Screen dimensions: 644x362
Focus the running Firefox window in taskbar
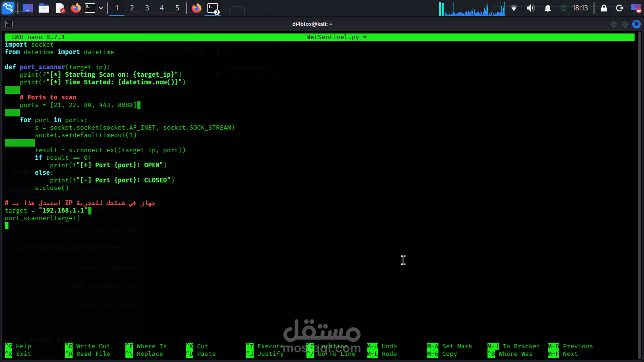coord(197,8)
